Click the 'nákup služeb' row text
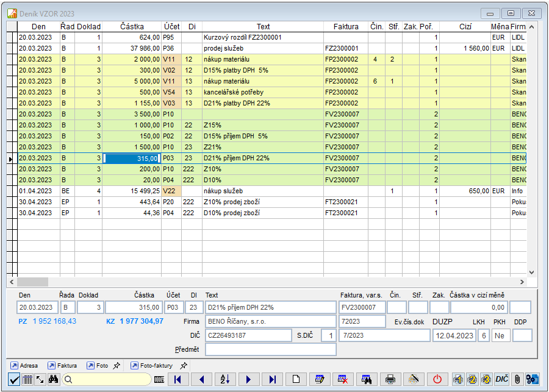The width and height of the screenshot is (549, 392). pos(223,191)
